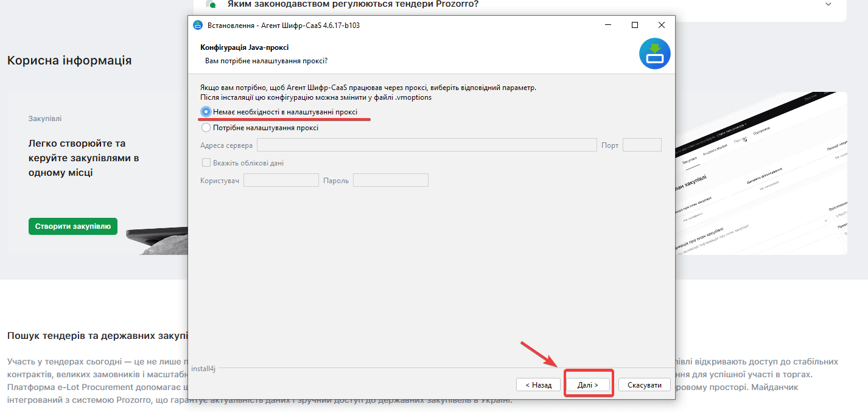Click the 'Користувач' text field

281,180
